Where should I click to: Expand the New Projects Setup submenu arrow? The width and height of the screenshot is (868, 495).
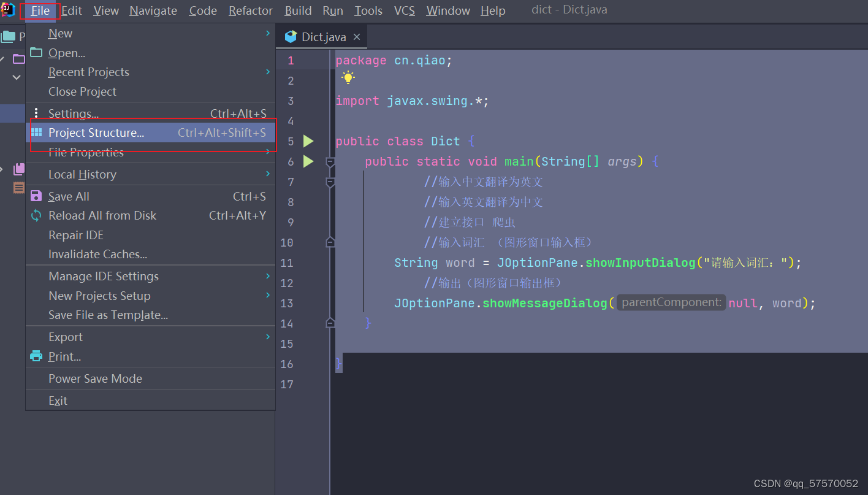tap(268, 296)
